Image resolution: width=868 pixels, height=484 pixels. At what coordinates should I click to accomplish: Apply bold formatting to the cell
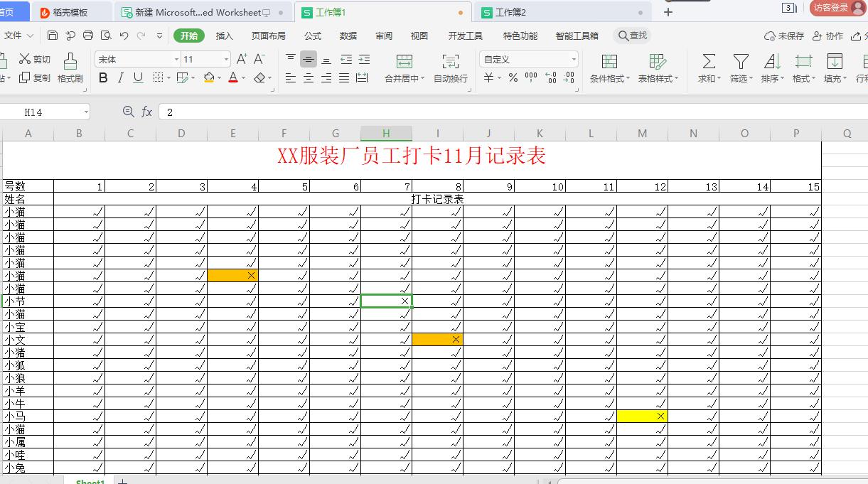click(x=102, y=78)
